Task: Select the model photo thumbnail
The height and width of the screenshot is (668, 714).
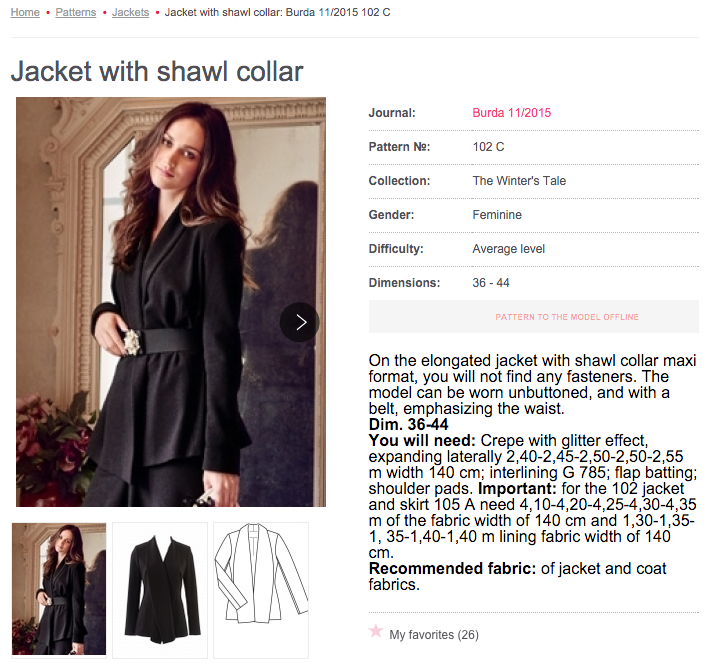Action: pos(59,589)
